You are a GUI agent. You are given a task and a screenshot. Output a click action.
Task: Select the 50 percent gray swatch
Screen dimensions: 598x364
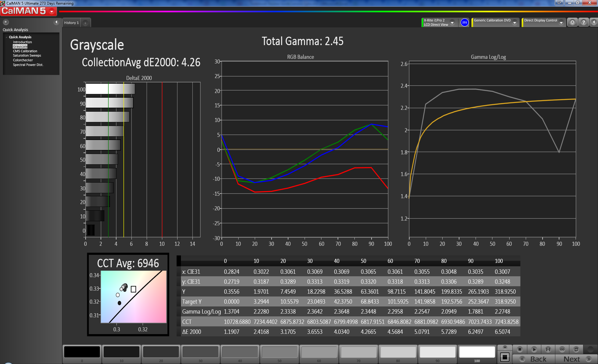279,352
